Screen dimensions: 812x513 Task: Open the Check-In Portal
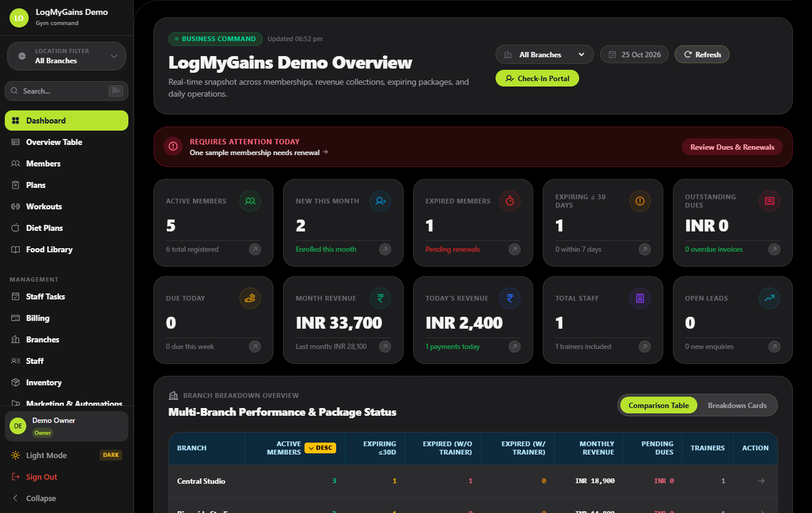(537, 78)
